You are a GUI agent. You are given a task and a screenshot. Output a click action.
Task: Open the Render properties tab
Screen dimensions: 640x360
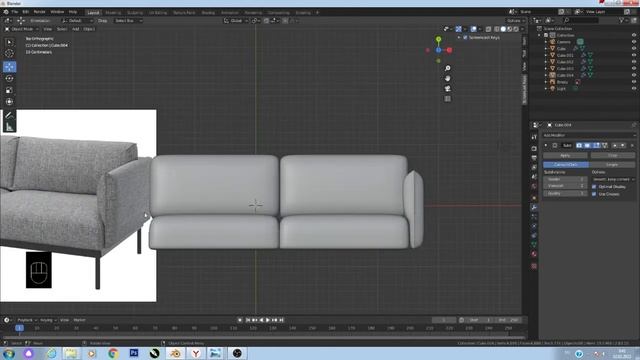tap(534, 148)
